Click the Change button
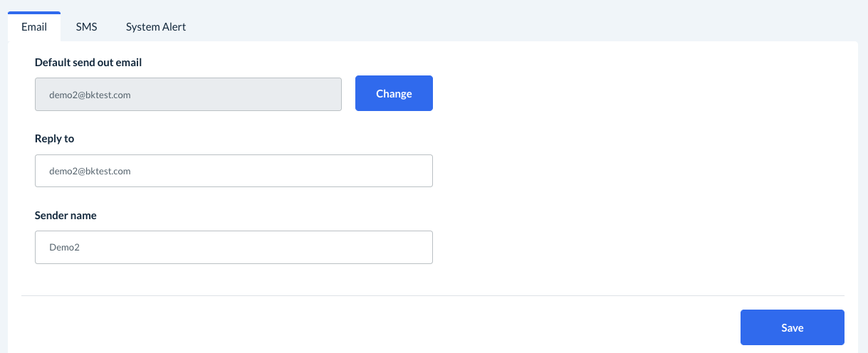Screen dimensions: 868x353 394,93
